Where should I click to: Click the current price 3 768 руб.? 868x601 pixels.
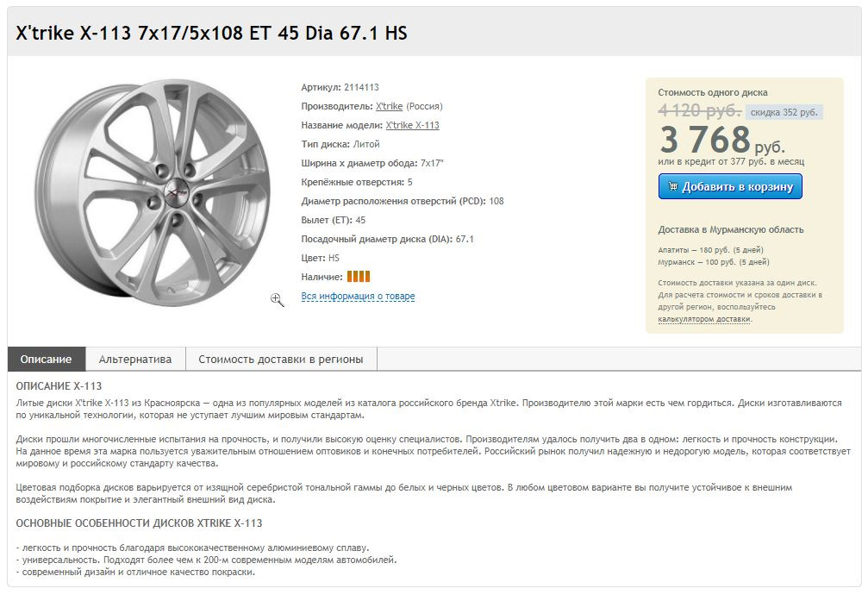[x=721, y=140]
